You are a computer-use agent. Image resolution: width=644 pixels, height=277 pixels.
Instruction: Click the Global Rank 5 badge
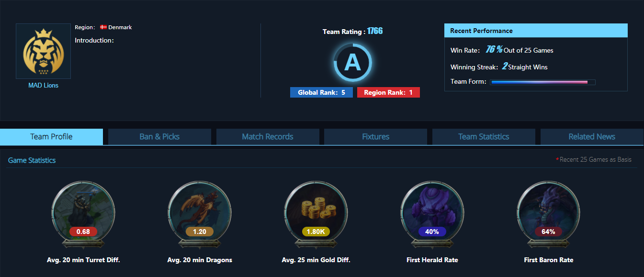click(x=321, y=92)
